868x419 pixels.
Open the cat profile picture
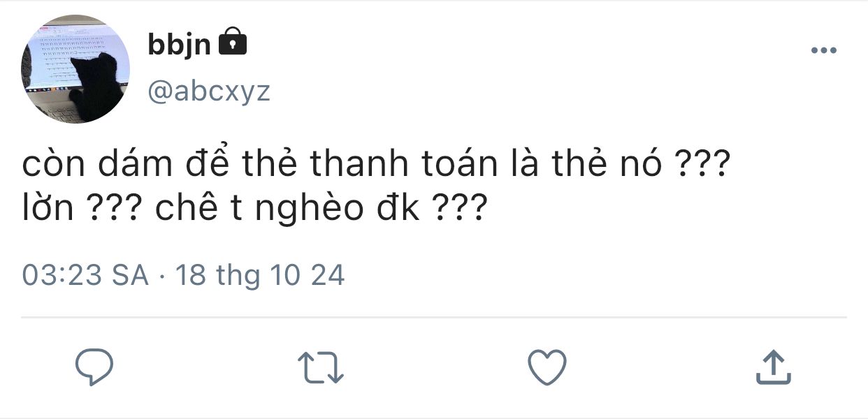click(x=75, y=69)
